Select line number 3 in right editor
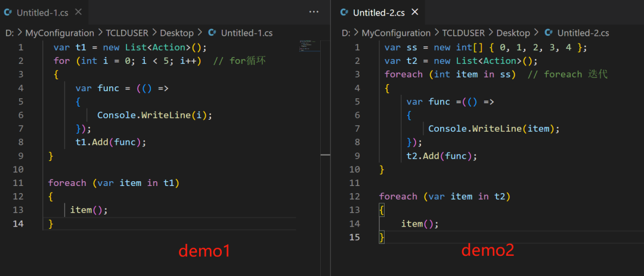644x276 pixels. pos(357,75)
